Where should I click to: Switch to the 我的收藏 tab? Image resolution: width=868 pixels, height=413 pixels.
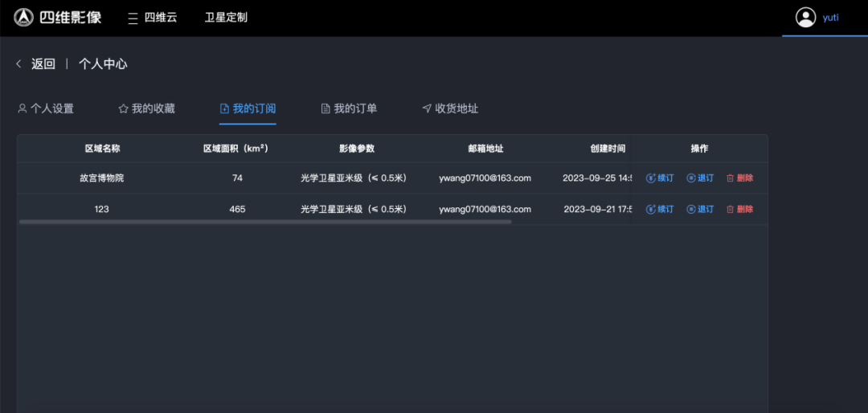pyautogui.click(x=147, y=108)
